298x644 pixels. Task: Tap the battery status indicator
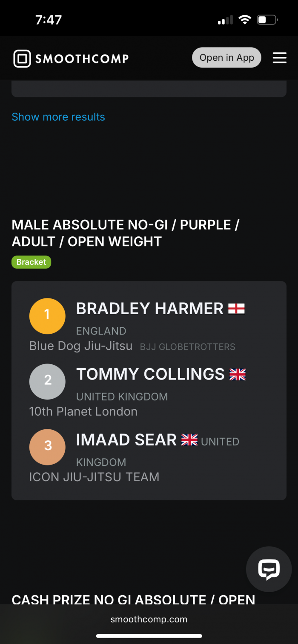tap(267, 20)
